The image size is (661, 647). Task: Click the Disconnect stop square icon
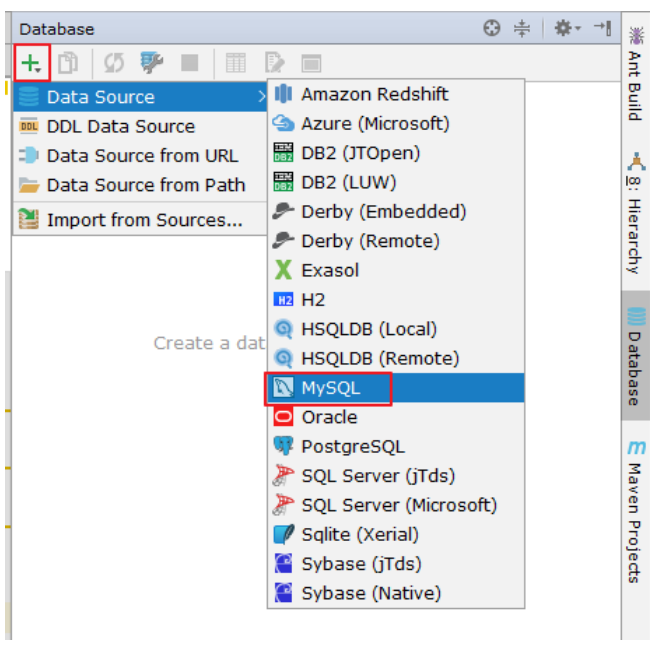(190, 63)
